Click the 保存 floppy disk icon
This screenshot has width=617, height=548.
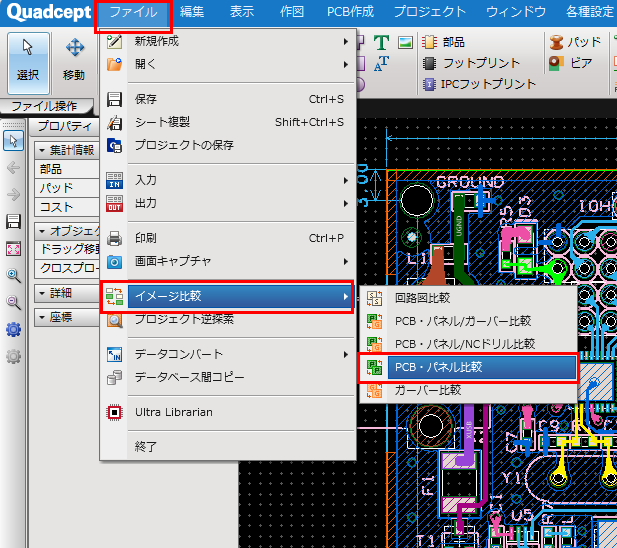coord(115,100)
